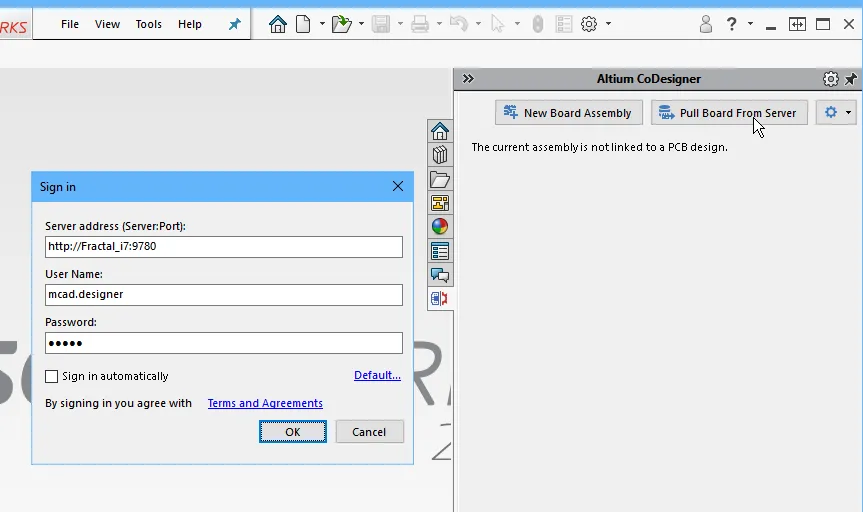Open the question mark help icon

[731, 24]
